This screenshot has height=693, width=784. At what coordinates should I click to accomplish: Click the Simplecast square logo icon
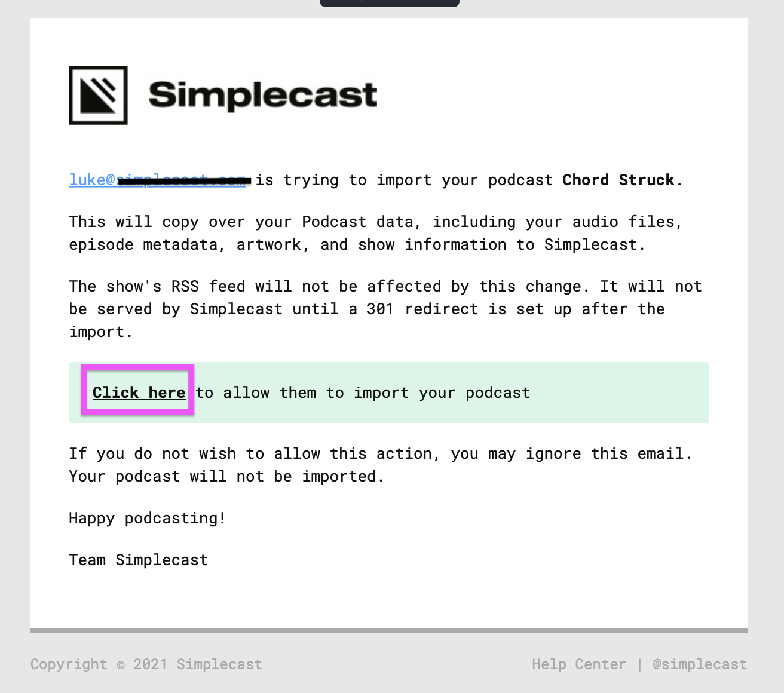[98, 96]
